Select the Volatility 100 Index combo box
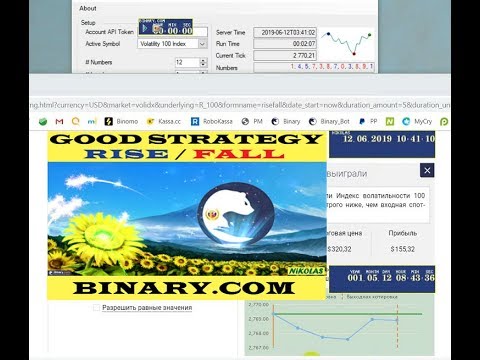Viewport: 480px width, 360px height. [172, 44]
